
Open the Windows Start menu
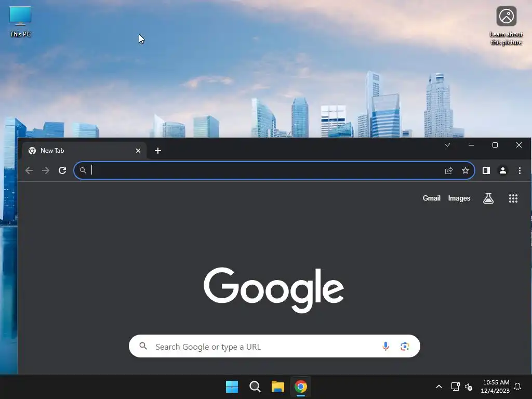pyautogui.click(x=232, y=387)
